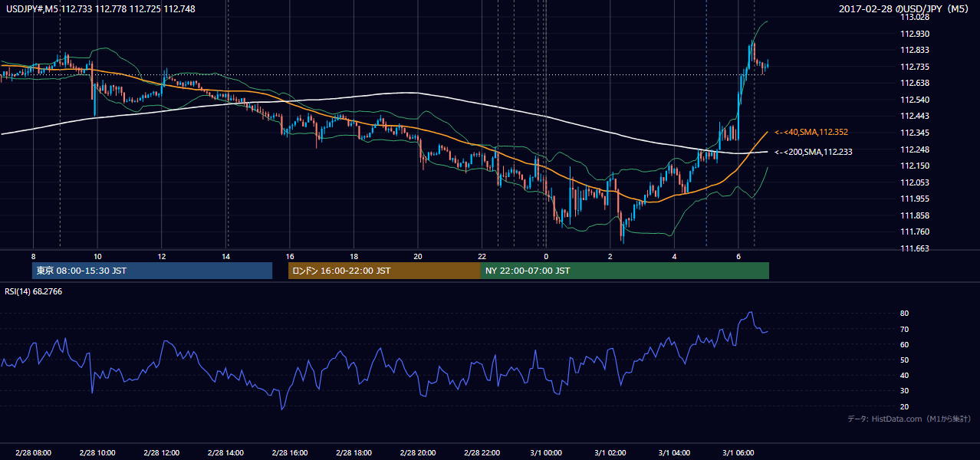Click the 112.248 price axis value
The width and height of the screenshot is (980, 460).
point(915,149)
